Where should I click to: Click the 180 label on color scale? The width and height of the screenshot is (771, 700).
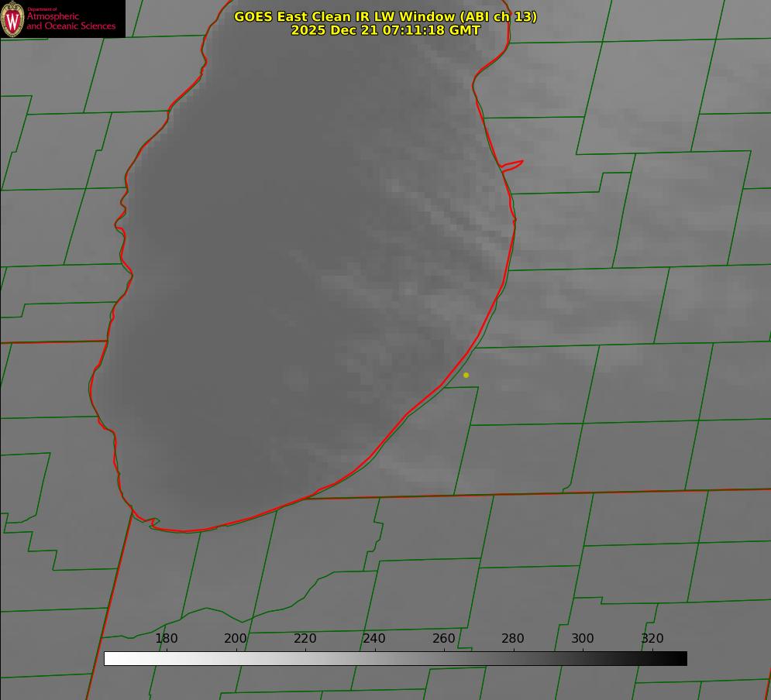[x=166, y=638]
